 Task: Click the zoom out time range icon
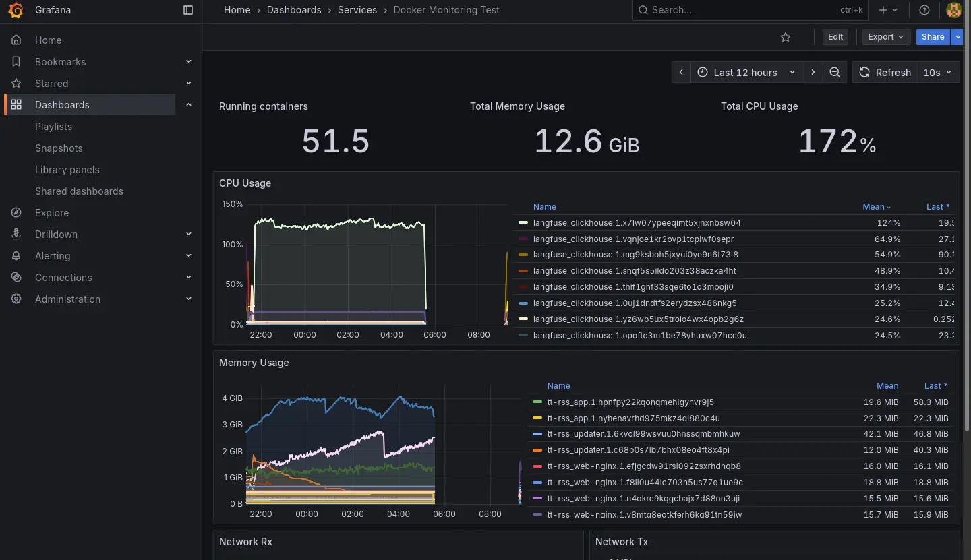[x=835, y=72]
